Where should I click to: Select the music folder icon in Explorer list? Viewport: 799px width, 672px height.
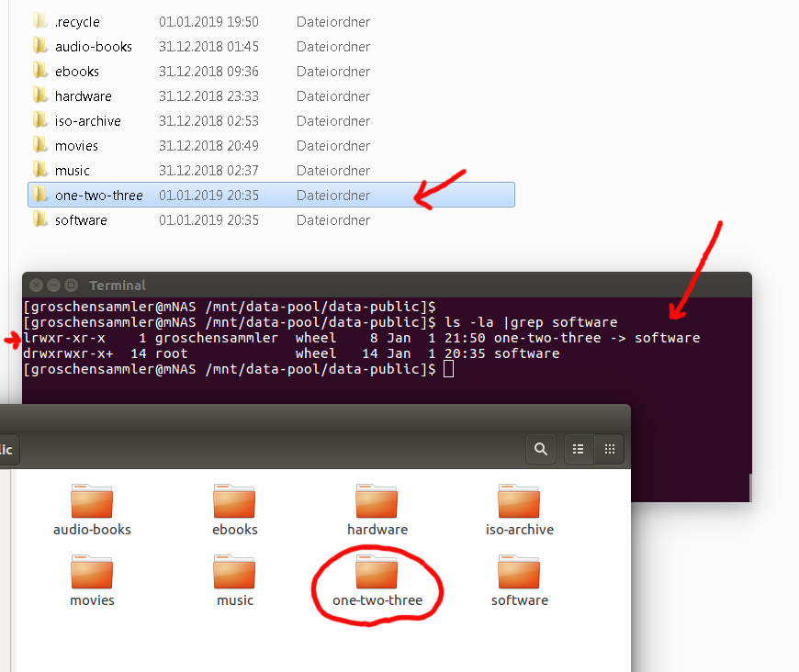pyautogui.click(x=39, y=170)
